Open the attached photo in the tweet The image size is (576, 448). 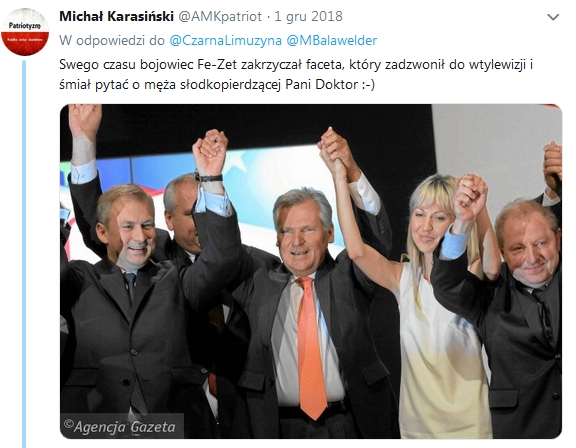[x=311, y=271]
